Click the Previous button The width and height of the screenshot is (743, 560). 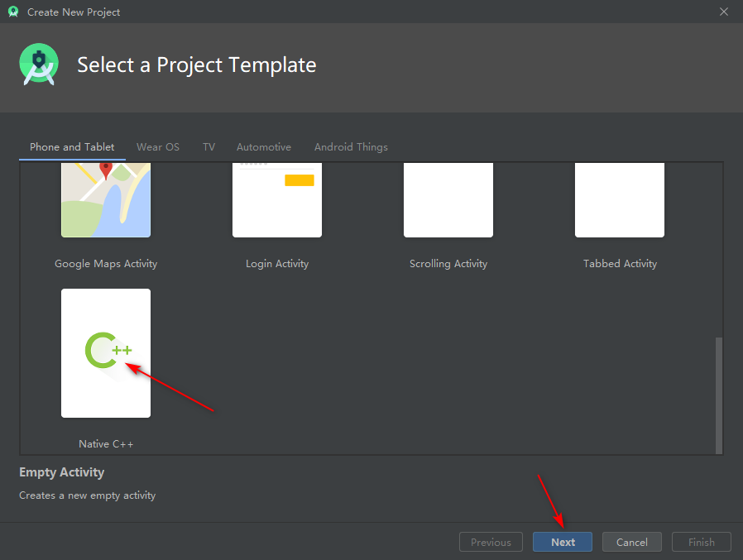coord(491,542)
